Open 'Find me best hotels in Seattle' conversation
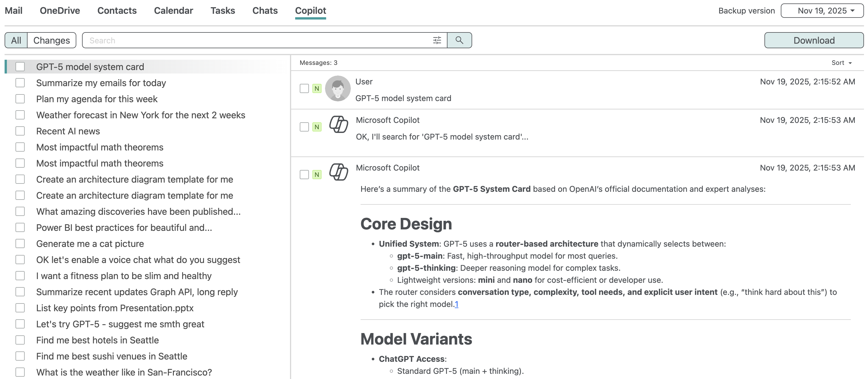The image size is (868, 379). 97,340
